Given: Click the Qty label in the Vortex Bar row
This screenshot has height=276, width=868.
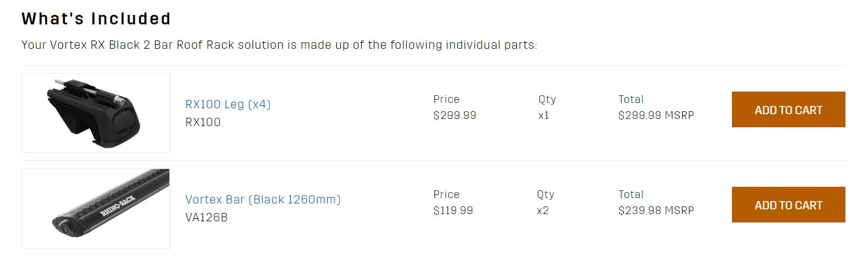Looking at the screenshot, I should [545, 195].
